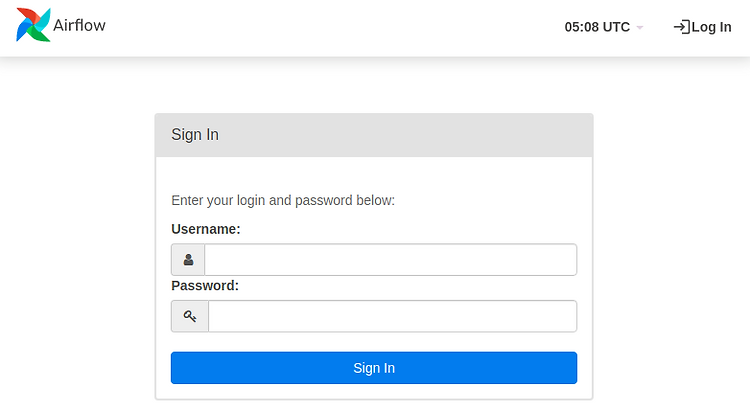Screen dimensions: 750x411
Task: Focus the Password input field
Action: pyautogui.click(x=392, y=316)
